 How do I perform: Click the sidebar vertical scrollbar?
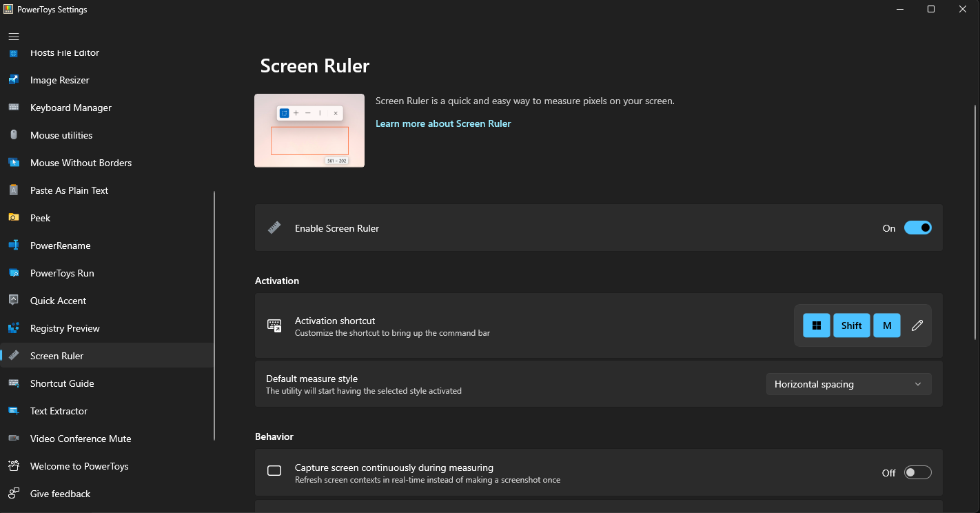pos(214,316)
